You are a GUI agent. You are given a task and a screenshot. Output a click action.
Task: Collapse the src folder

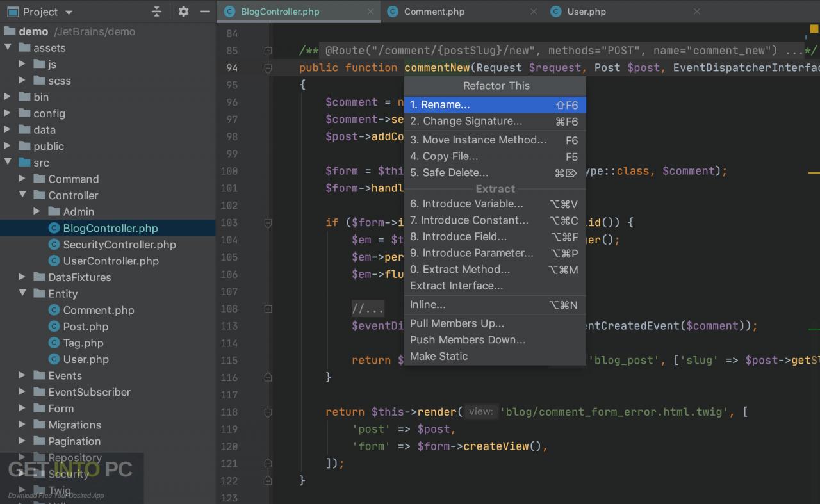pos(8,163)
